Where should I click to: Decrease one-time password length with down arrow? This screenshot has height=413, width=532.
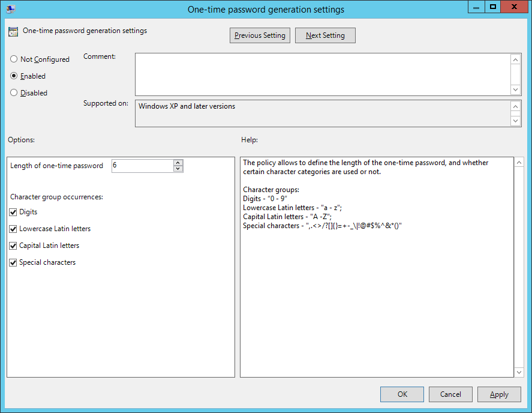[178, 169]
